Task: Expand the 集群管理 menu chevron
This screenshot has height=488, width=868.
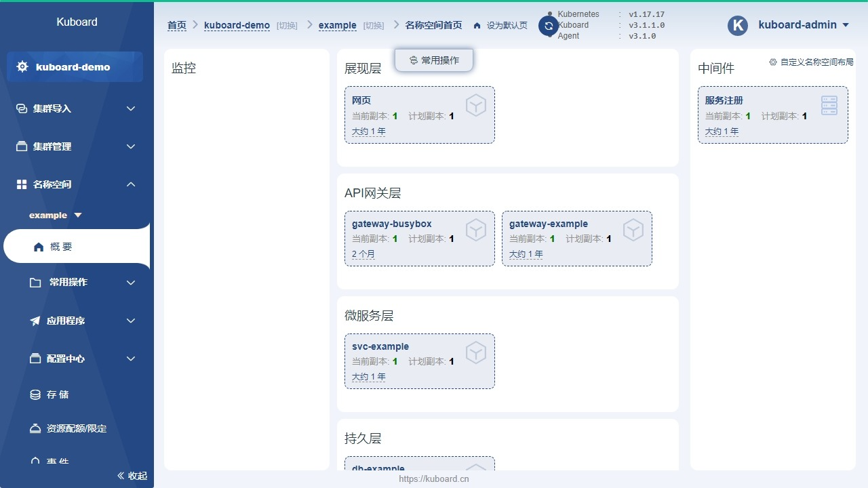Action: (x=131, y=146)
